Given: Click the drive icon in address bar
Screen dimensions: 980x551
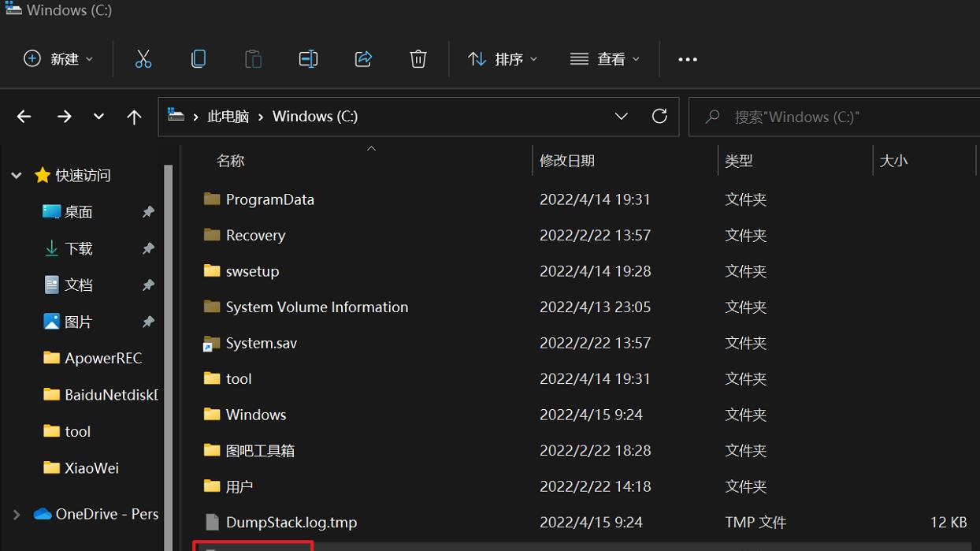Looking at the screenshot, I should pos(176,116).
